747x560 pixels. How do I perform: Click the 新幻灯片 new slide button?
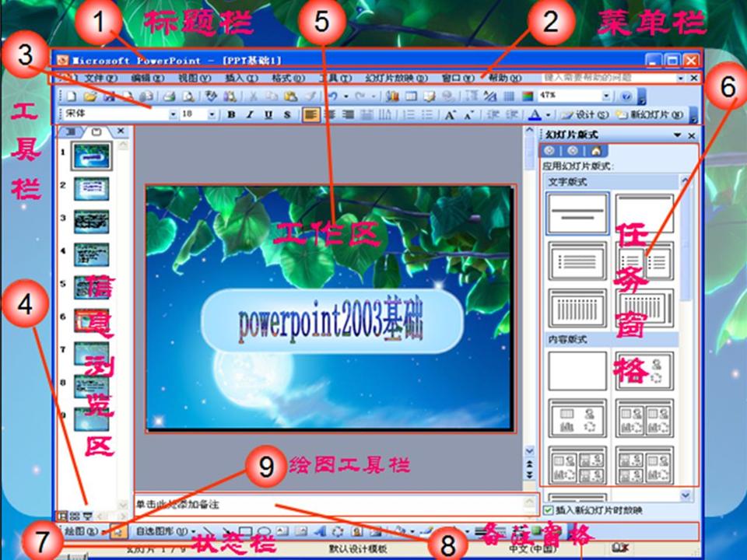pyautogui.click(x=649, y=115)
